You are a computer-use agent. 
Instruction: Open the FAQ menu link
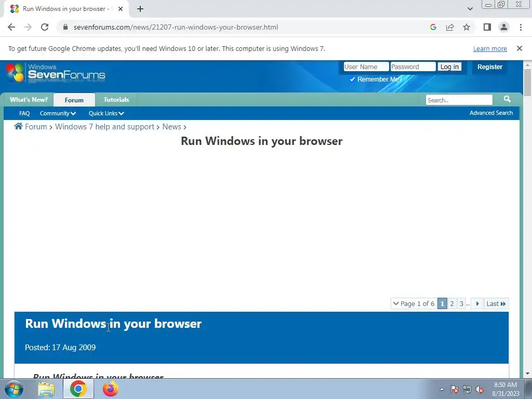(24, 113)
